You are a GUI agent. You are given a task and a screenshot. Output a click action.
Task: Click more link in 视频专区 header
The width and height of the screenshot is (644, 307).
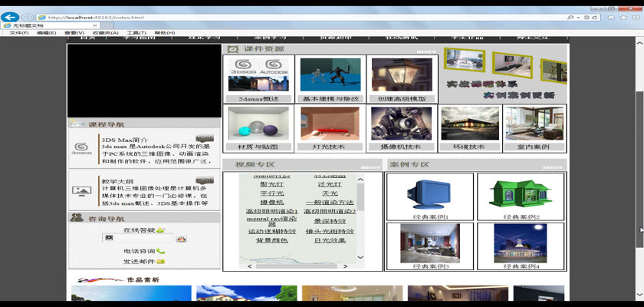coord(371,167)
